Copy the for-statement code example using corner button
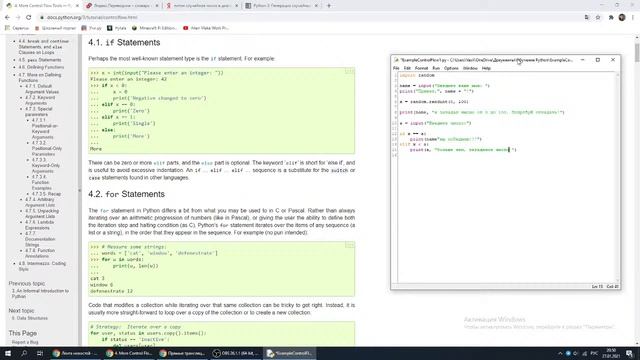The height and width of the screenshot is (360, 640). point(349,245)
